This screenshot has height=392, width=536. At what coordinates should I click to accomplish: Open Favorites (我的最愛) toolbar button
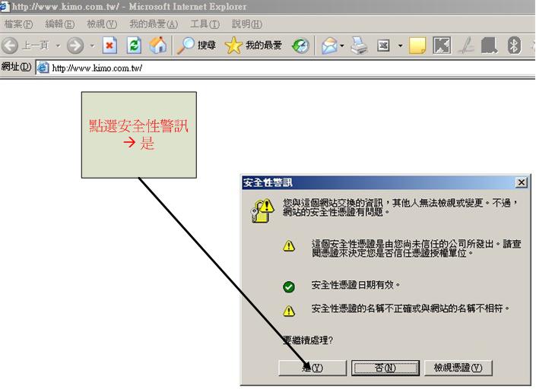254,46
